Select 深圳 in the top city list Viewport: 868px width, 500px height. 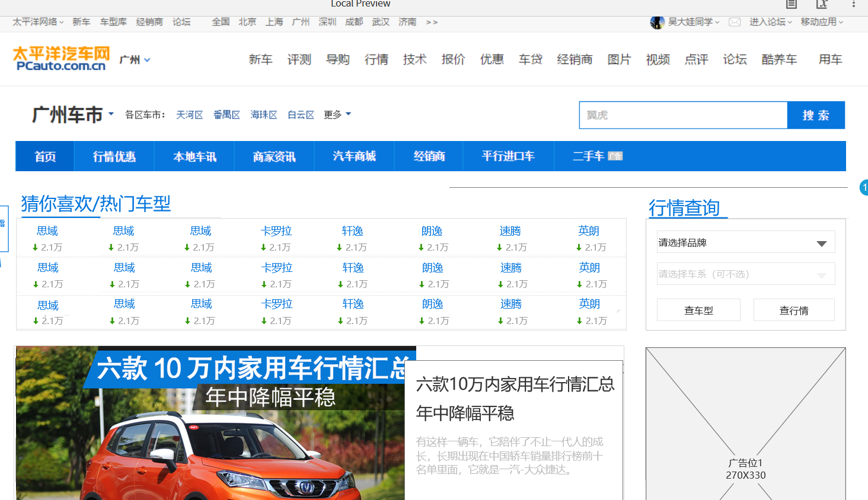click(x=328, y=22)
